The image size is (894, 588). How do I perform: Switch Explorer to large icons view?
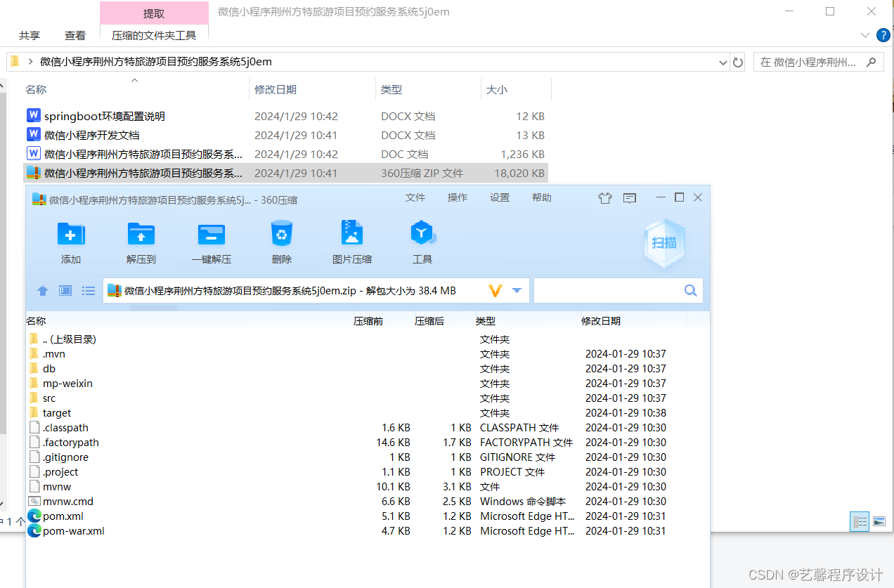tap(879, 521)
